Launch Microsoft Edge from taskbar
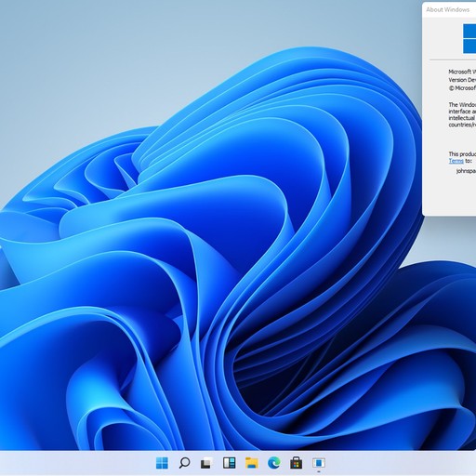The image size is (476, 476). click(274, 463)
